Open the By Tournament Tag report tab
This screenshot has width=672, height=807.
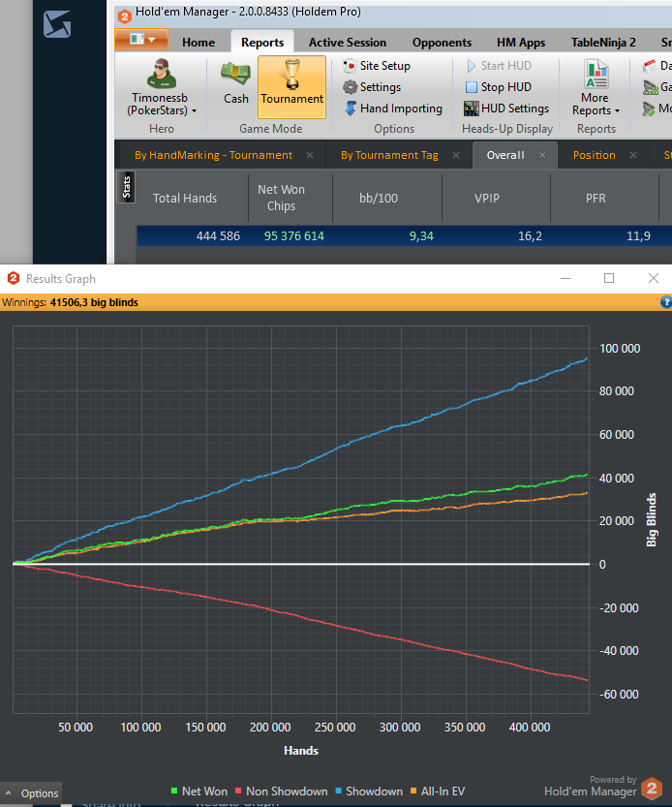click(389, 155)
